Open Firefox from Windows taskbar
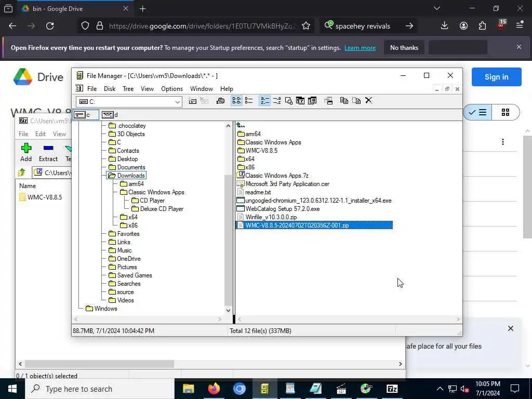 point(214,389)
